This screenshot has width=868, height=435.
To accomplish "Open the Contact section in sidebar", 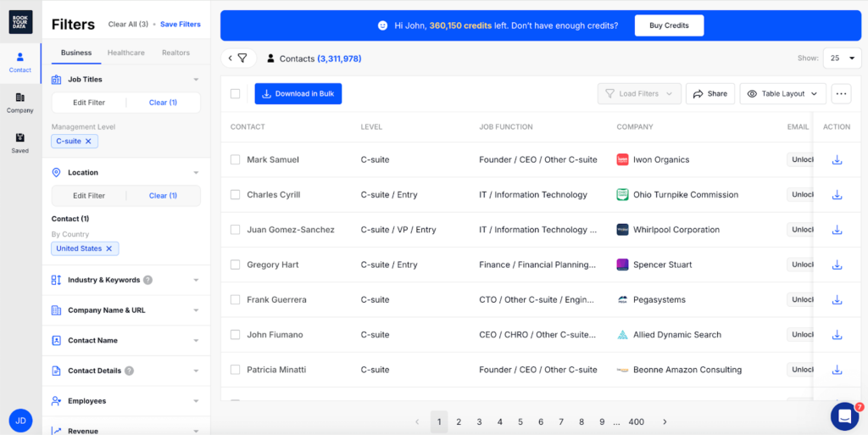I will click(x=20, y=63).
